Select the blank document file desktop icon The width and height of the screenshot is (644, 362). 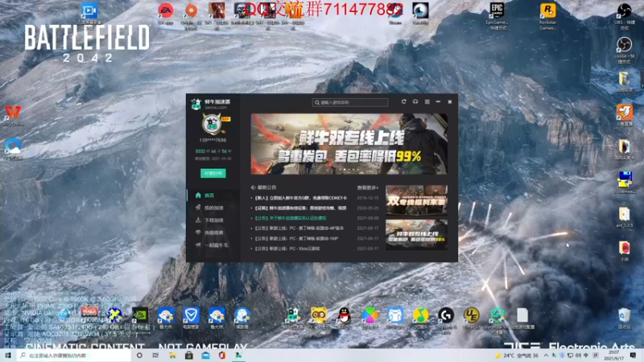(x=522, y=318)
